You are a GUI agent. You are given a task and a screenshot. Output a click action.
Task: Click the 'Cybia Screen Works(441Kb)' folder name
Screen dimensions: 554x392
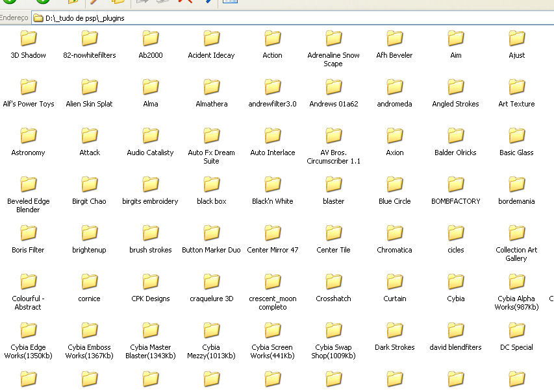click(x=272, y=352)
